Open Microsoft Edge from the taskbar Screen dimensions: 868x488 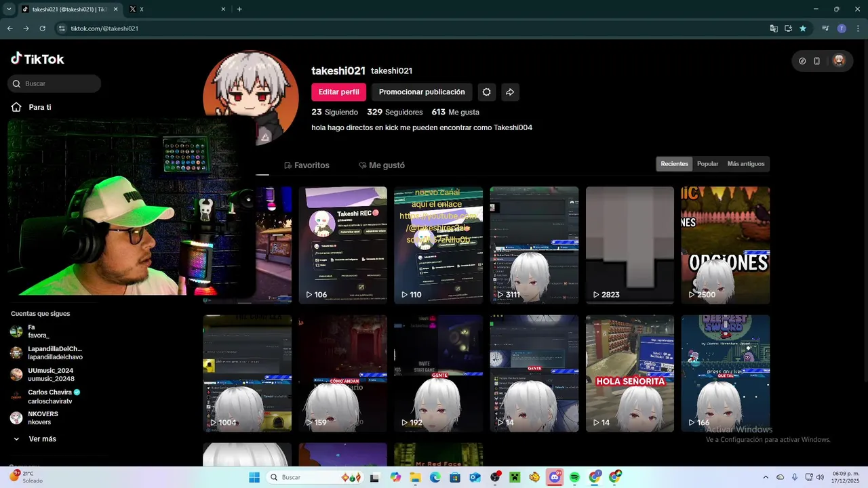click(x=435, y=477)
